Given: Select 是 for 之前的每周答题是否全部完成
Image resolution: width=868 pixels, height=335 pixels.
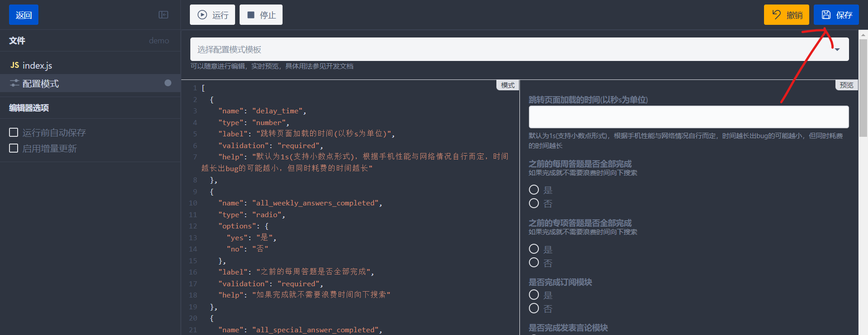Looking at the screenshot, I should coord(534,190).
